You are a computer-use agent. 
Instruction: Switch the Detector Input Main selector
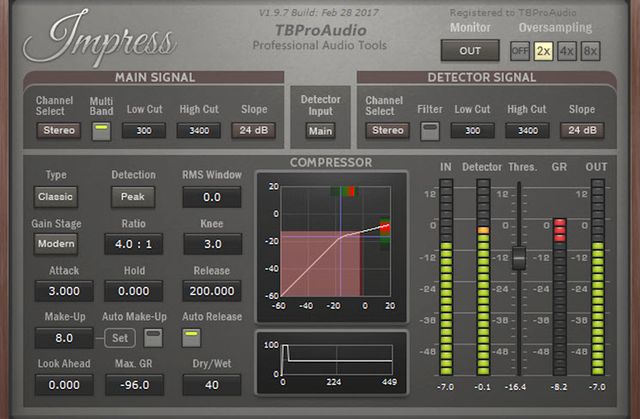(320, 131)
